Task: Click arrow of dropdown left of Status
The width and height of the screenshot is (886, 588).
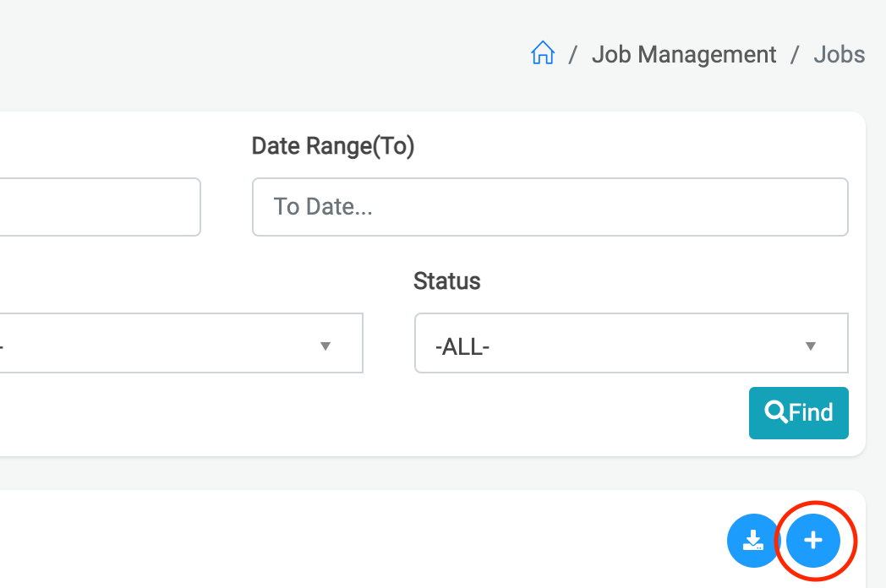Action: [x=325, y=346]
